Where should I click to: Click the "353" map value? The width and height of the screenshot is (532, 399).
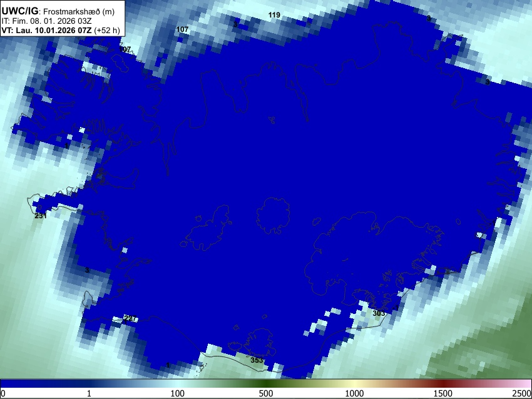pyautogui.click(x=257, y=360)
